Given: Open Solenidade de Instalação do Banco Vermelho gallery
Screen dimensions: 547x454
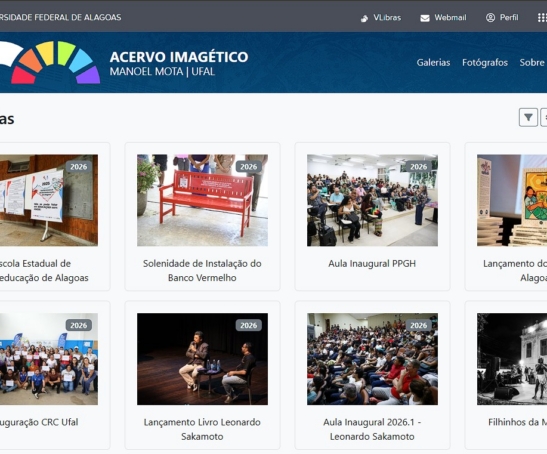Looking at the screenshot, I should 202,270.
